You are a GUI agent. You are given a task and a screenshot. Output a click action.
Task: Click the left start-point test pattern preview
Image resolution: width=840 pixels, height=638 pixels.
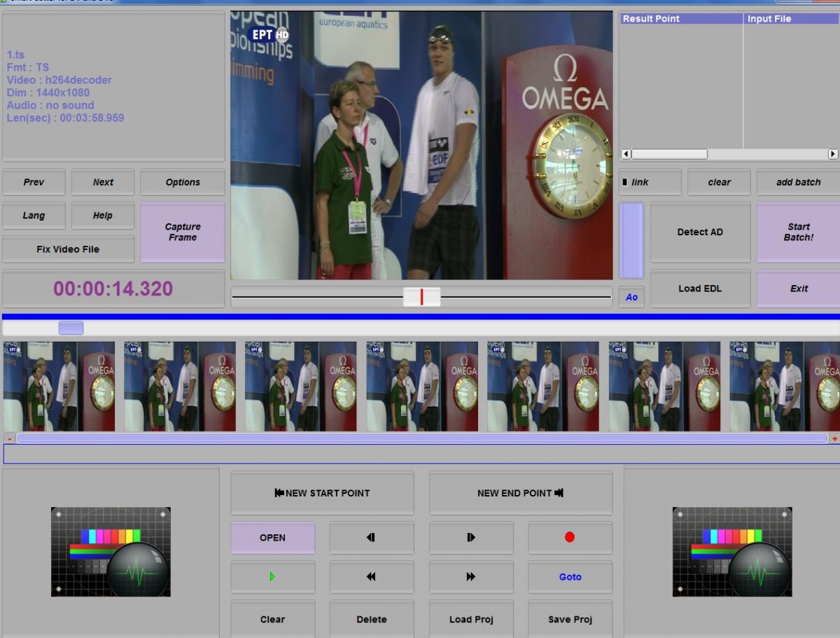[x=111, y=552]
